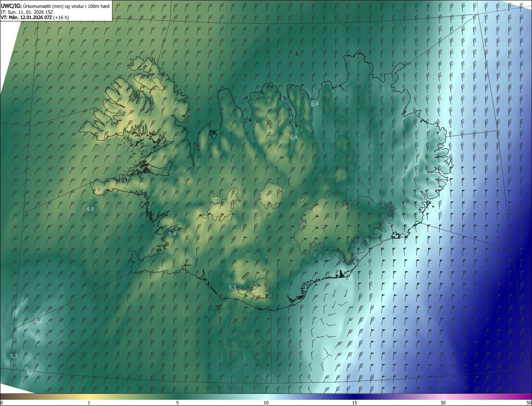Click the map value label '7.7'
Screen dimensions: 532x406
(30, 373)
